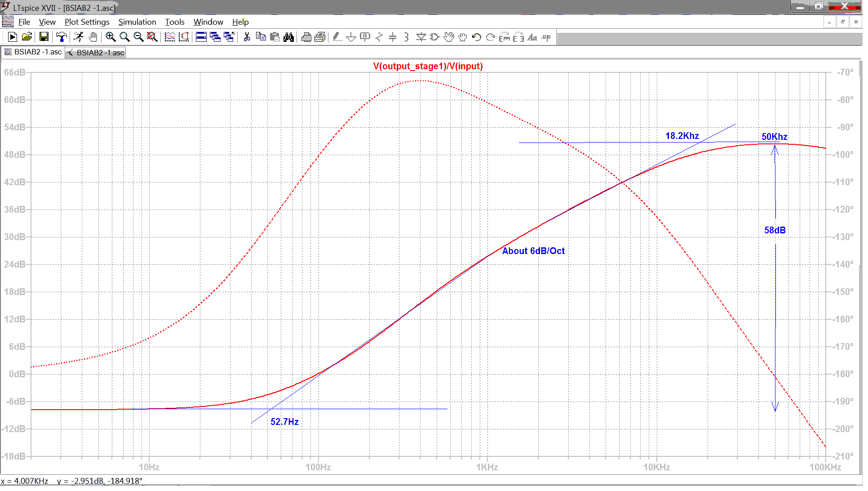Click the label net icon

click(365, 37)
